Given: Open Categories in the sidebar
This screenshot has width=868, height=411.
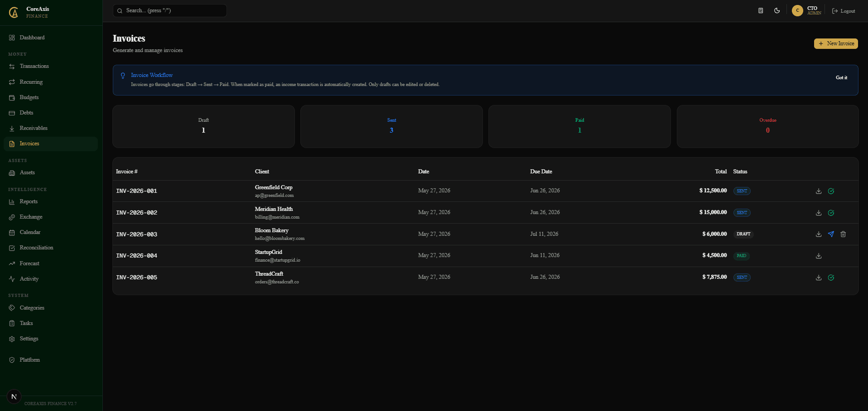Looking at the screenshot, I should click(x=51, y=308).
